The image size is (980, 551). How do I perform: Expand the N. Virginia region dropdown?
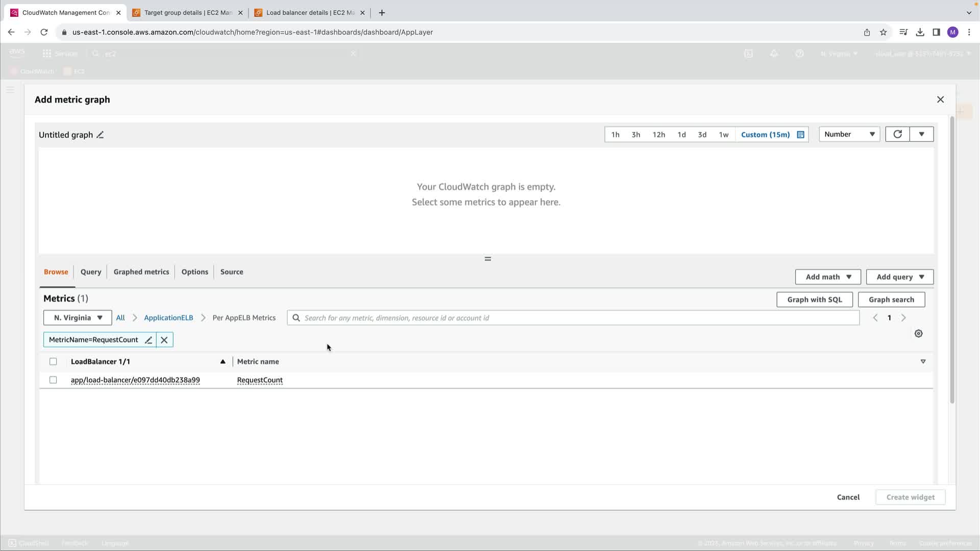pyautogui.click(x=78, y=318)
